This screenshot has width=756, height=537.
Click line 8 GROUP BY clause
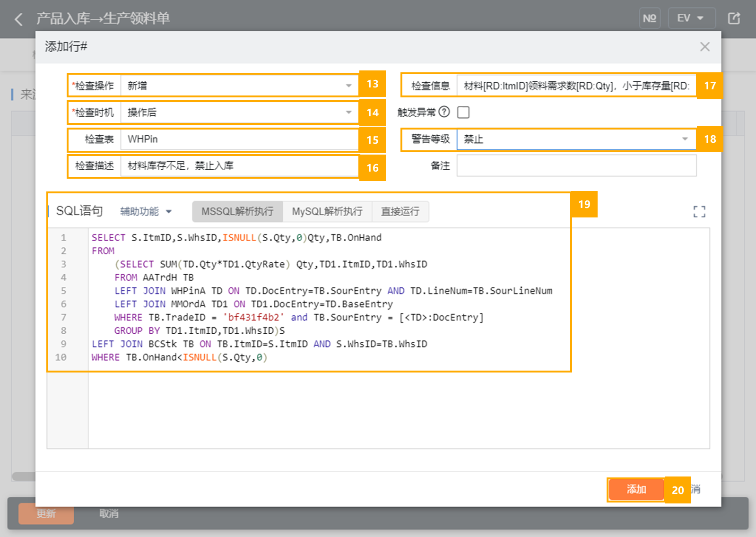coord(200,330)
